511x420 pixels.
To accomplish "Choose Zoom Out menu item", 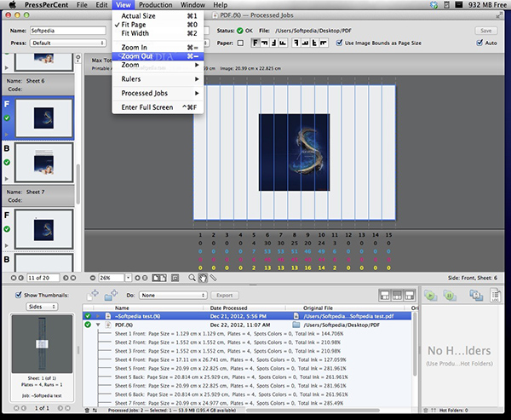I will point(158,56).
